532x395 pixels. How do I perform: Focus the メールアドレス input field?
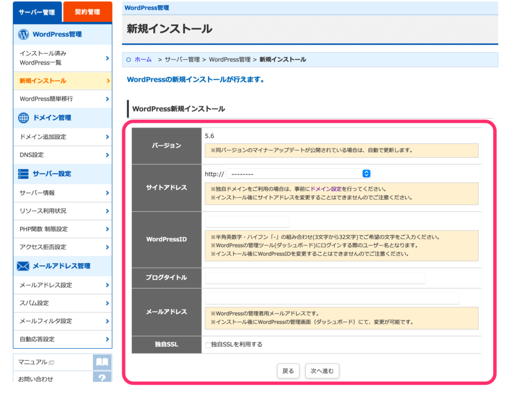pos(332,298)
